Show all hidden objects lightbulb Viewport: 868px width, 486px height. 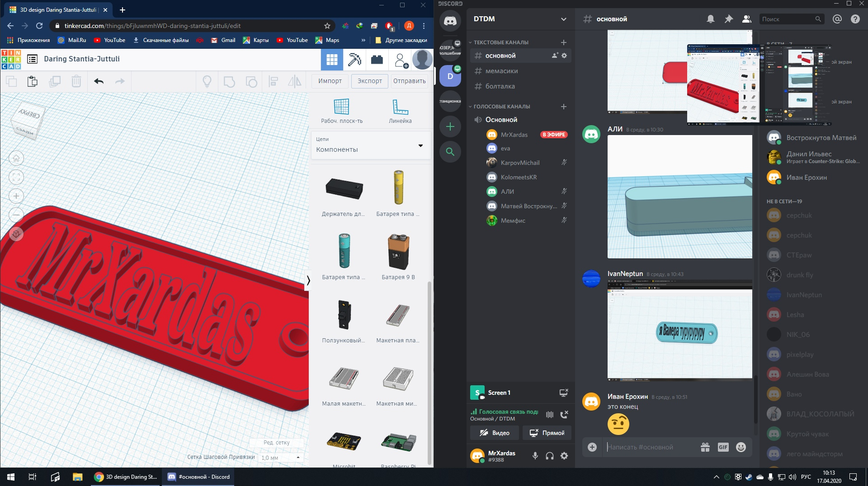207,81
